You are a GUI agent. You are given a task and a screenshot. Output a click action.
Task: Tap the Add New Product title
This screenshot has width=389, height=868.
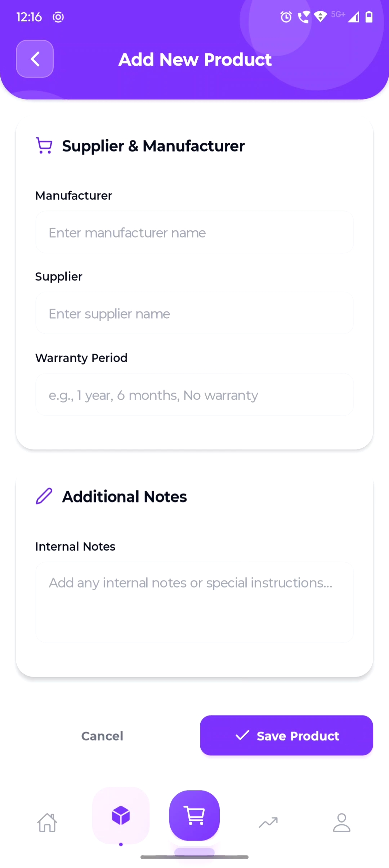click(195, 59)
